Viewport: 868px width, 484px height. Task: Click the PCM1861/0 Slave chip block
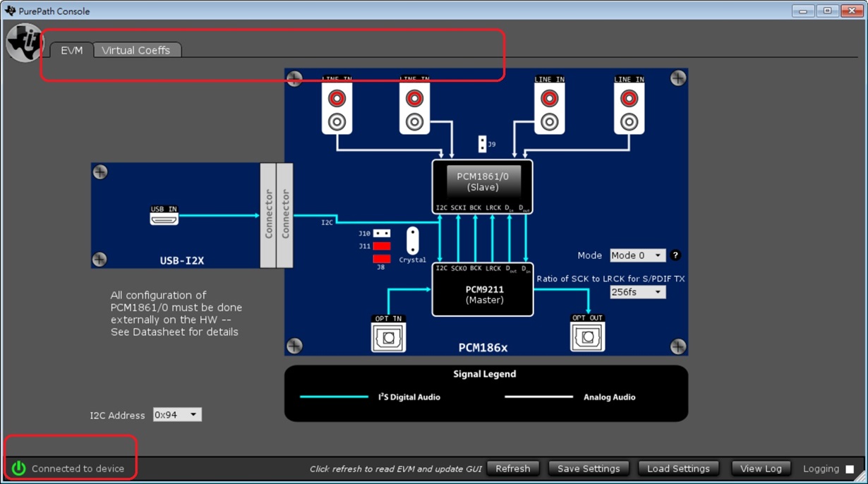click(x=483, y=187)
